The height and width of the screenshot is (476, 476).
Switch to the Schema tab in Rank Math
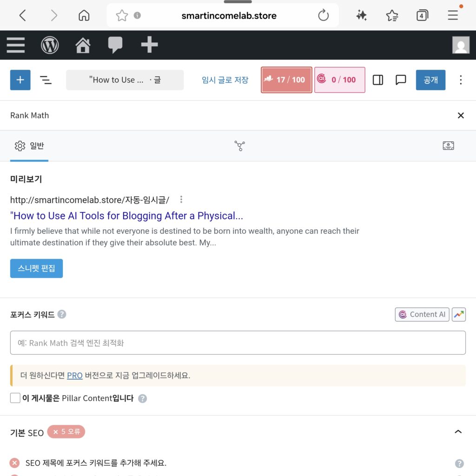[x=239, y=145]
